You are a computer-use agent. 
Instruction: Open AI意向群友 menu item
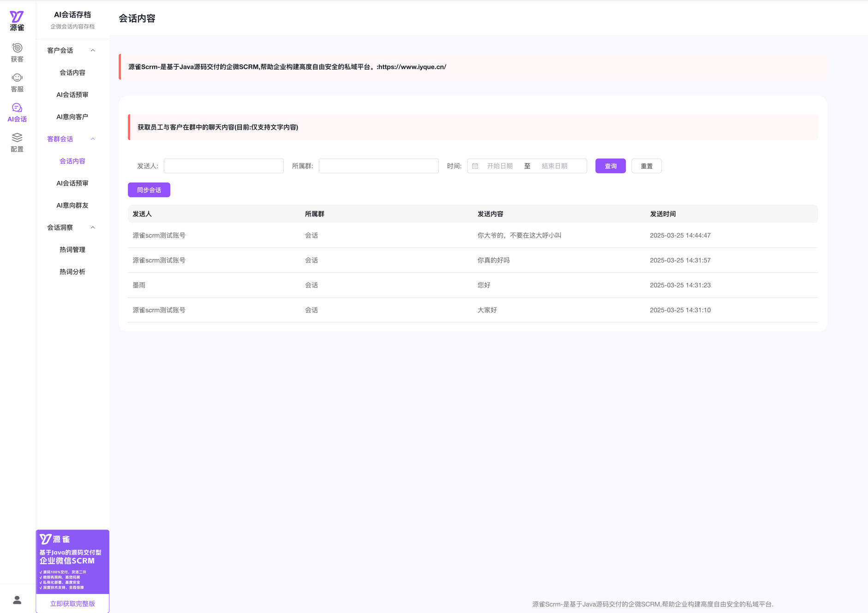(x=72, y=205)
